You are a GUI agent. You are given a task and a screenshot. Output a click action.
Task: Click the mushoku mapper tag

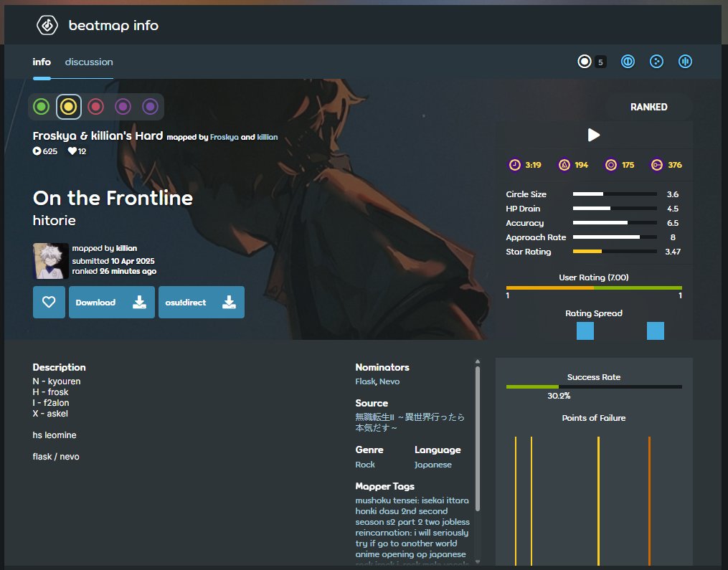point(374,500)
